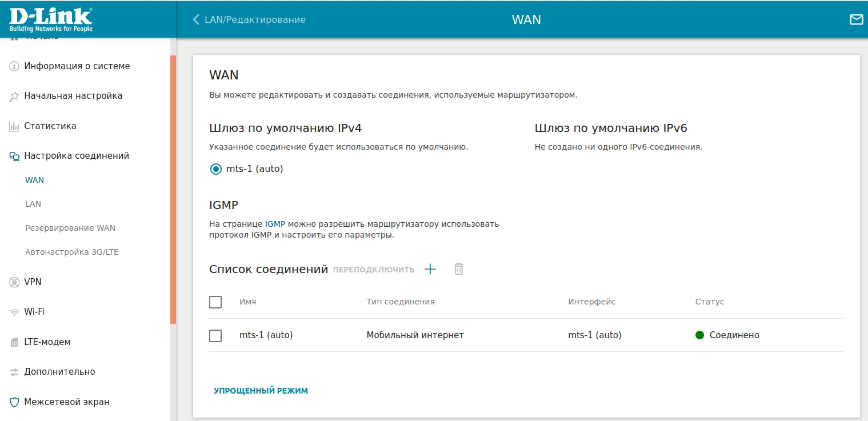This screenshot has height=421, width=868.
Task: Select the mts-1 (auto) default gateway radio
Action: [216, 169]
